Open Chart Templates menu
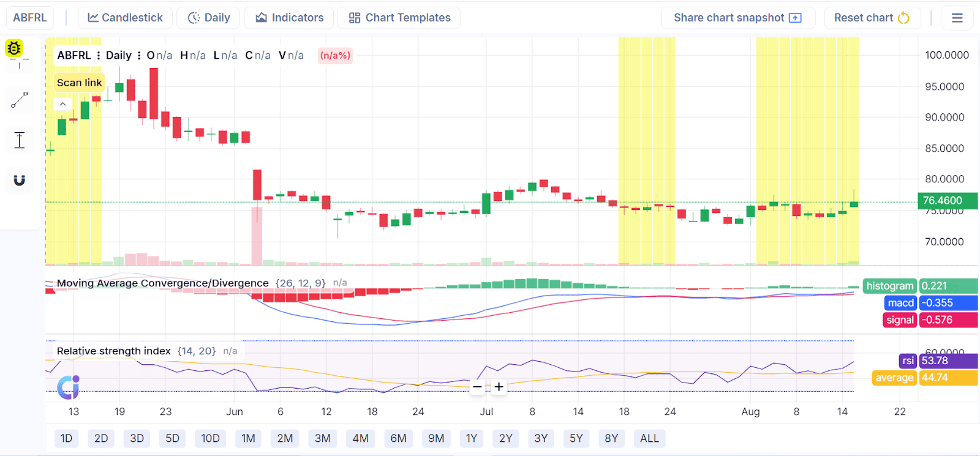This screenshot has height=456, width=980. 399,18
